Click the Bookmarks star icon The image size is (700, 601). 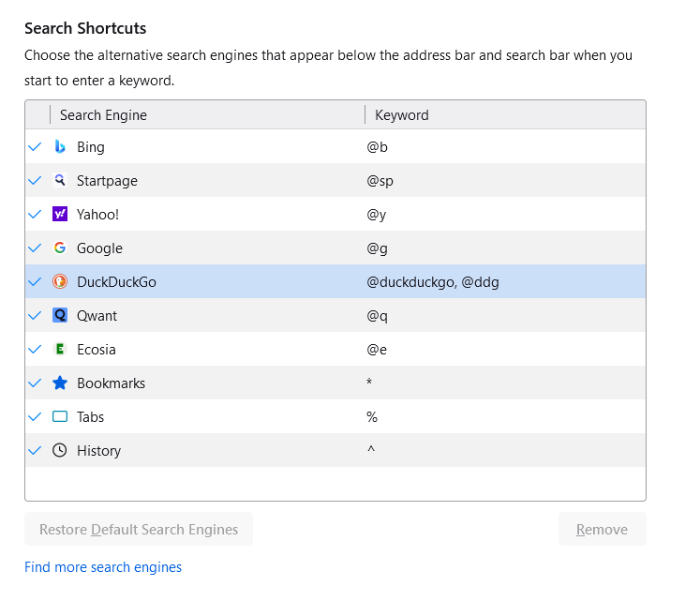click(x=60, y=383)
